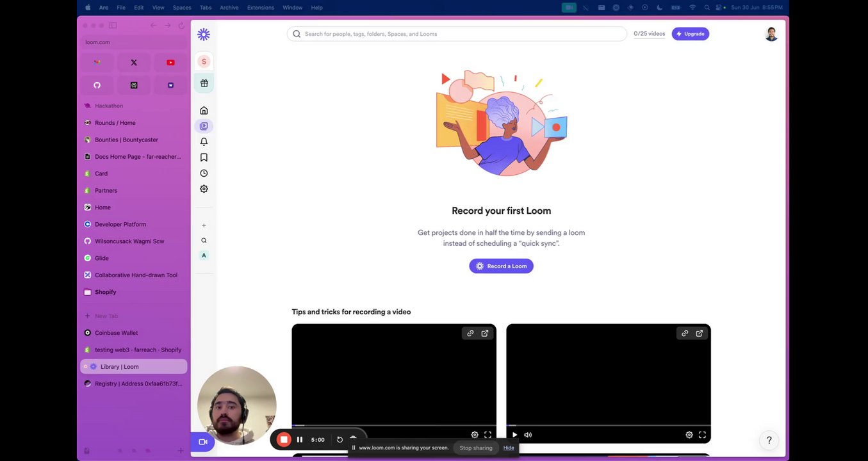Image resolution: width=868 pixels, height=461 pixels.
Task: Open the Extensions menu
Action: tap(261, 8)
